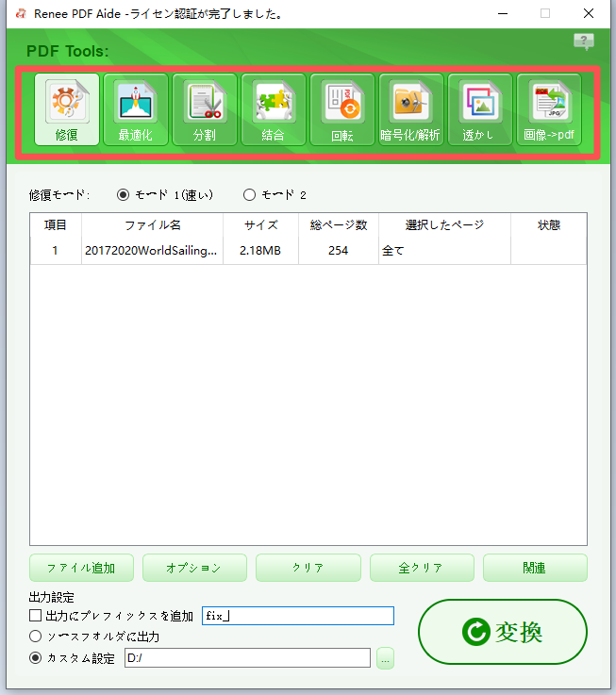The height and width of the screenshot is (695, 616).
Task: Click the ファイル名 column header
Action: (x=153, y=225)
